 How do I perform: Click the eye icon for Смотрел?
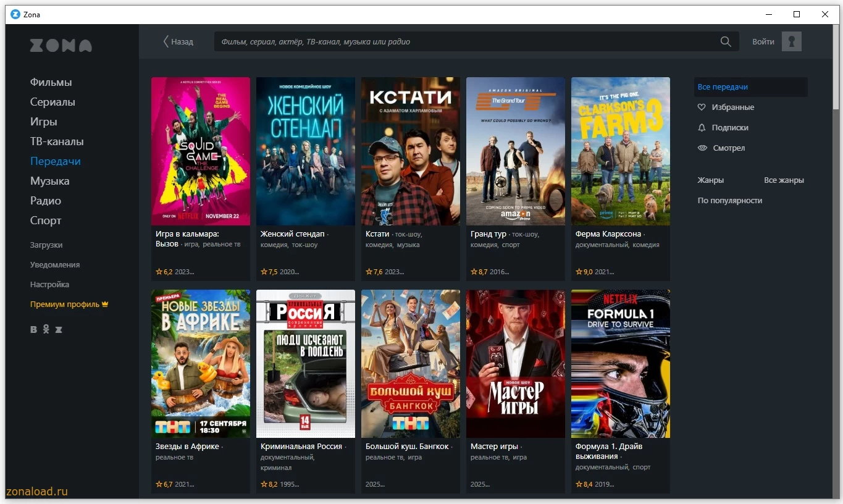click(x=702, y=148)
